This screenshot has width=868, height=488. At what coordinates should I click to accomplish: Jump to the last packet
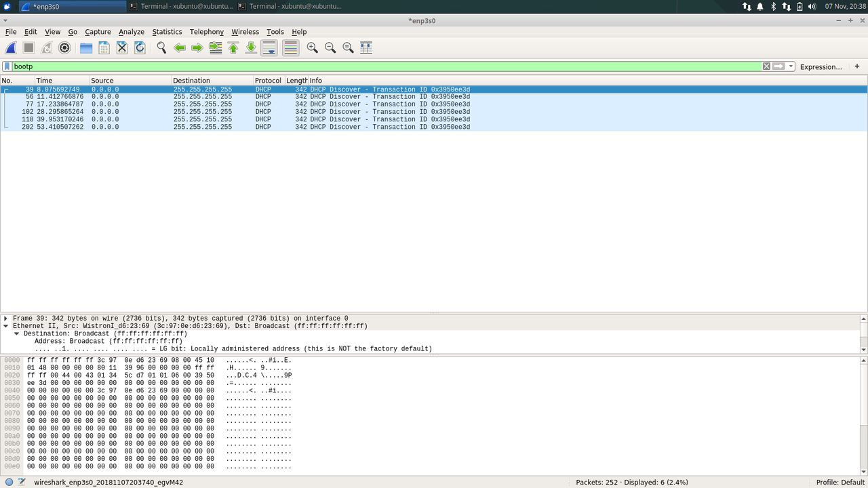point(251,48)
